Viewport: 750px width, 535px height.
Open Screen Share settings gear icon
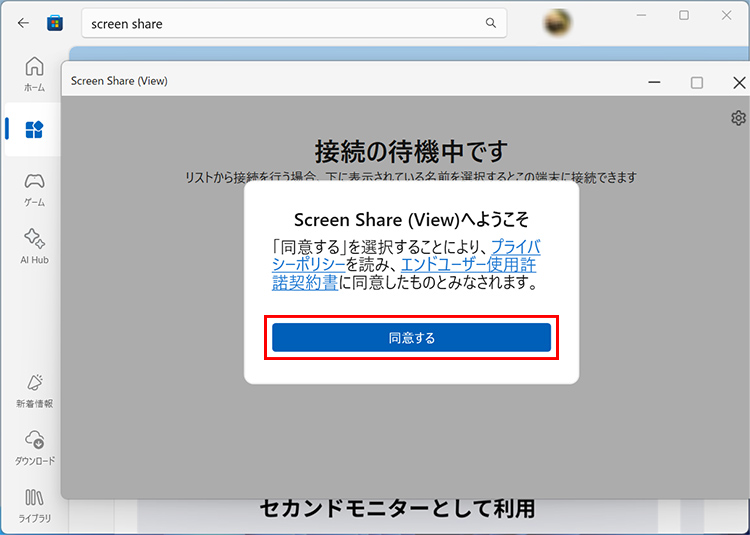[x=738, y=118]
